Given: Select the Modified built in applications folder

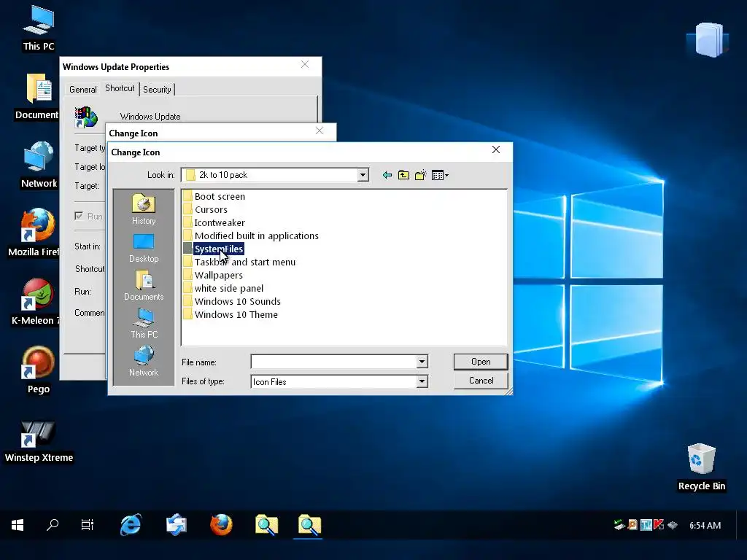Looking at the screenshot, I should point(251,236).
